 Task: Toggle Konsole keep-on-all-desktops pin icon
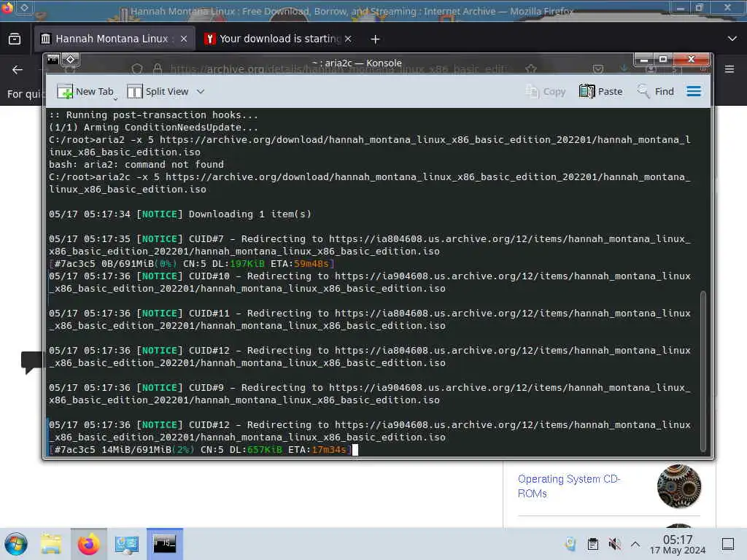[71, 60]
